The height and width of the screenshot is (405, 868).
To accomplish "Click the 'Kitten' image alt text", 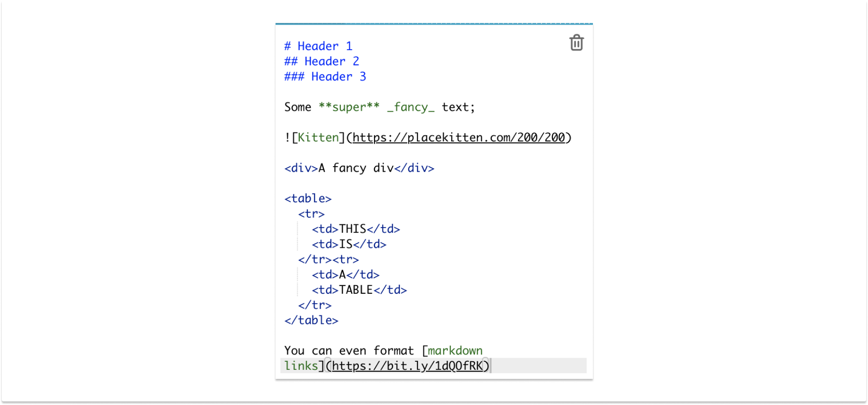I will click(x=318, y=137).
